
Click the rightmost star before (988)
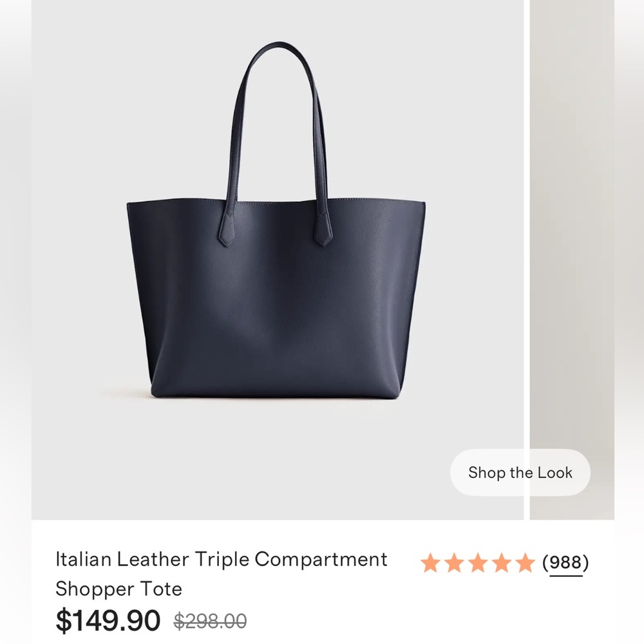tap(527, 563)
